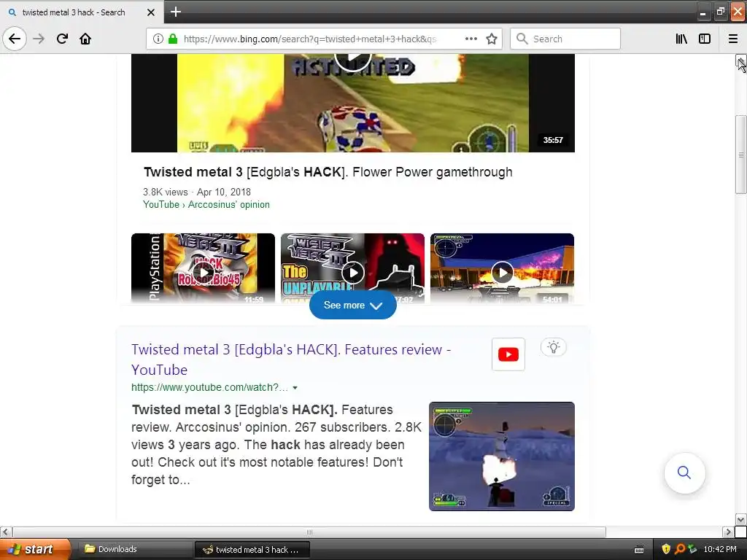Open YouTube › Arccosinus' opinion source link

point(206,204)
